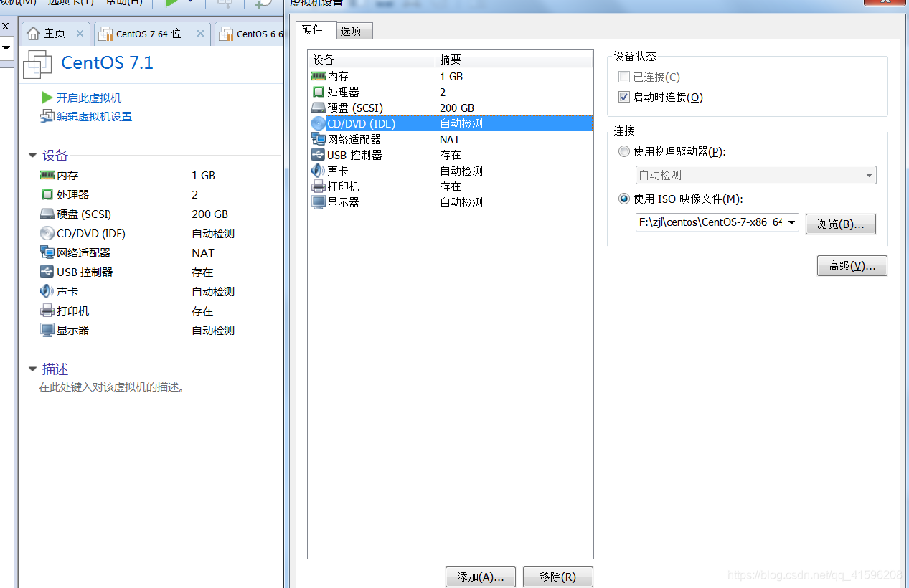The image size is (909, 588).
Task: Click the home icon on the 主页 tab
Action: pyautogui.click(x=33, y=33)
